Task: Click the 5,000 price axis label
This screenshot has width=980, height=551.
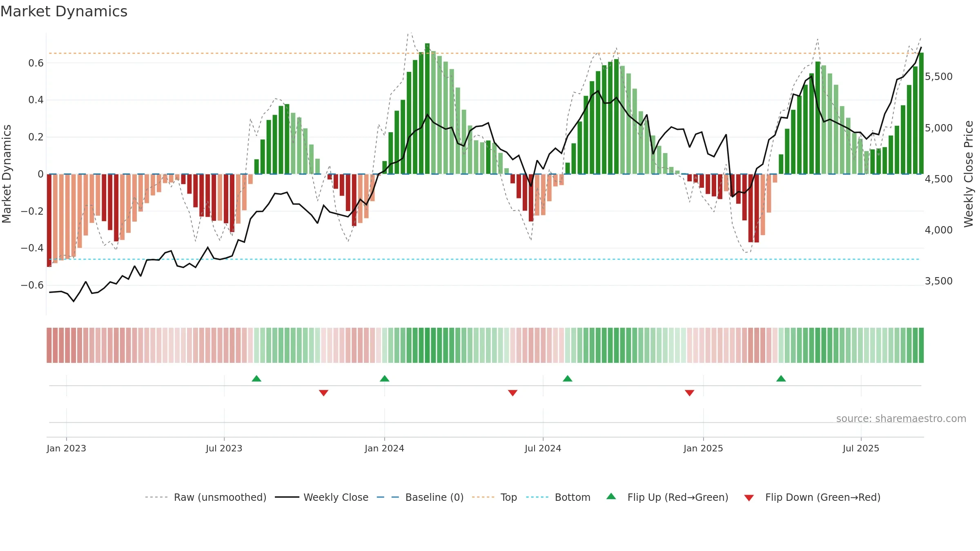Action: [x=939, y=128]
